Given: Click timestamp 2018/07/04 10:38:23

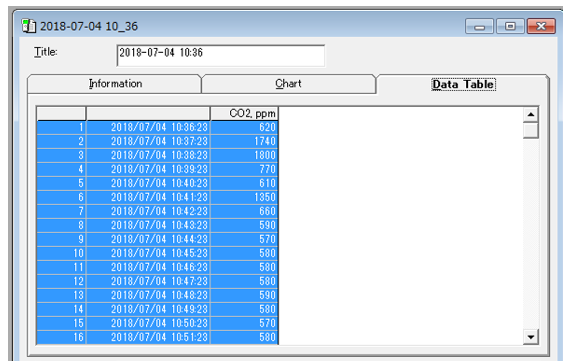Looking at the screenshot, I should [148, 155].
